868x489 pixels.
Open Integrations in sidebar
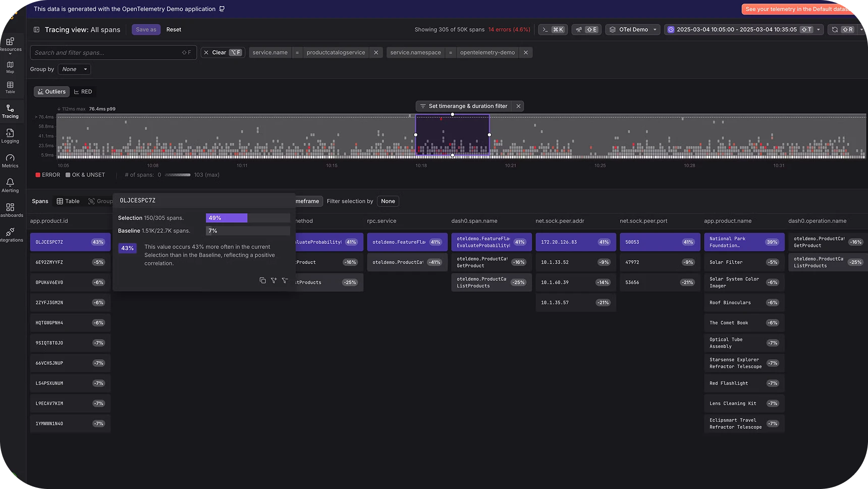[10, 235]
